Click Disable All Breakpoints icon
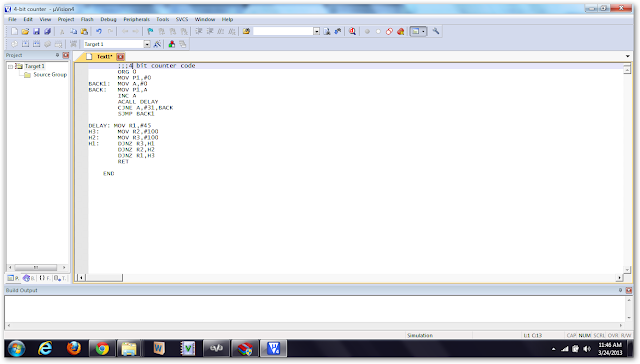This screenshot has height=364, width=640. click(x=389, y=31)
